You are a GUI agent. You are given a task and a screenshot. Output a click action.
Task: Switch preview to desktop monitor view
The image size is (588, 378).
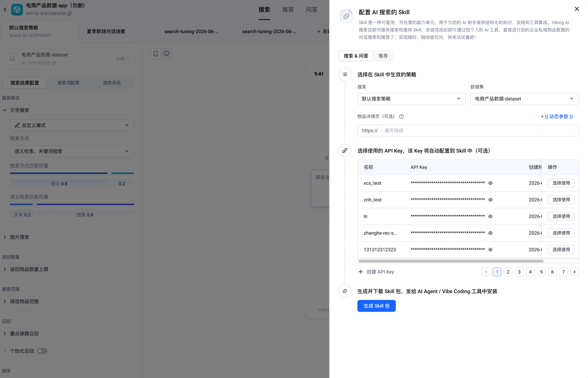point(166,53)
